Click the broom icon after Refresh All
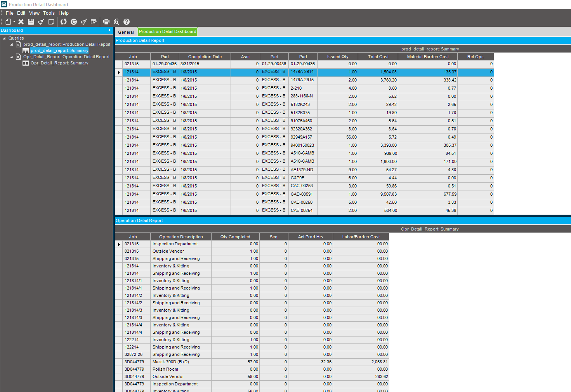The height and width of the screenshot is (392, 571). coord(84,22)
